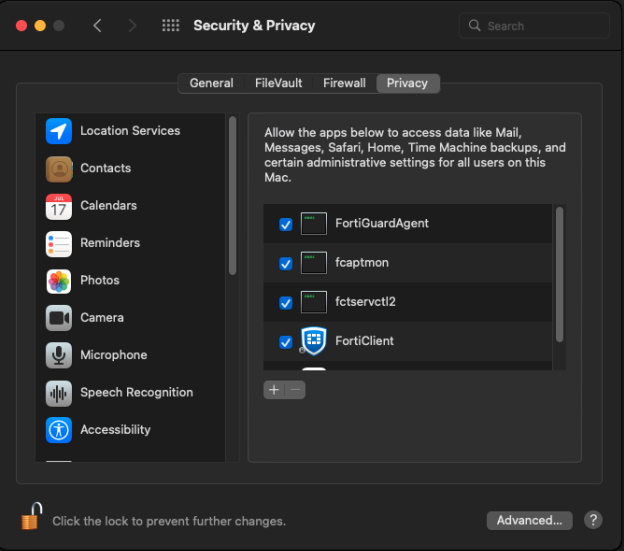624x551 pixels.
Task: Select the "Camera" label
Action: tap(102, 318)
